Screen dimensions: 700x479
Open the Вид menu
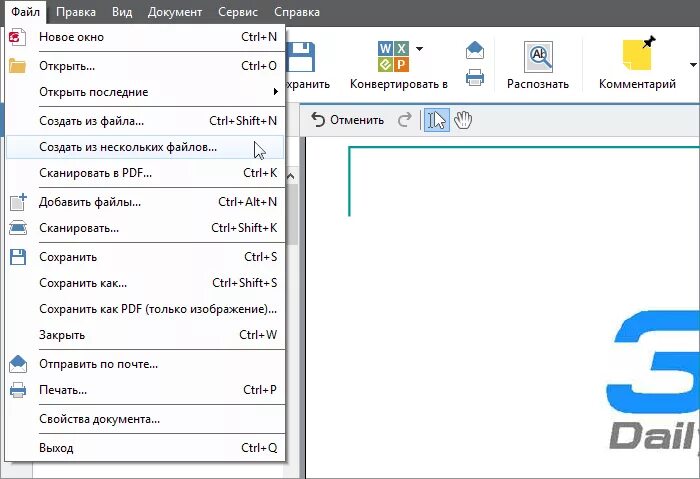[122, 12]
